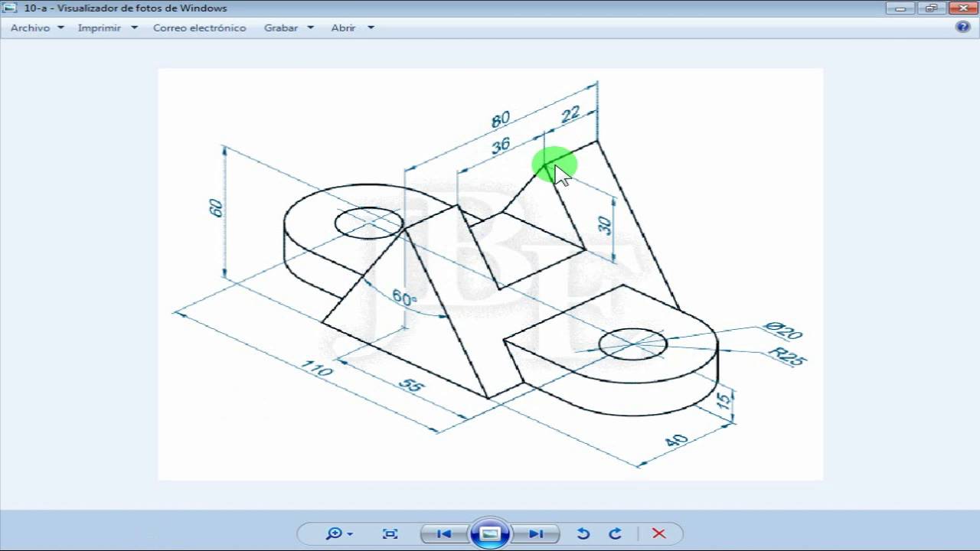Minimize the photo viewer window
This screenshot has width=980, height=551.
click(x=901, y=8)
